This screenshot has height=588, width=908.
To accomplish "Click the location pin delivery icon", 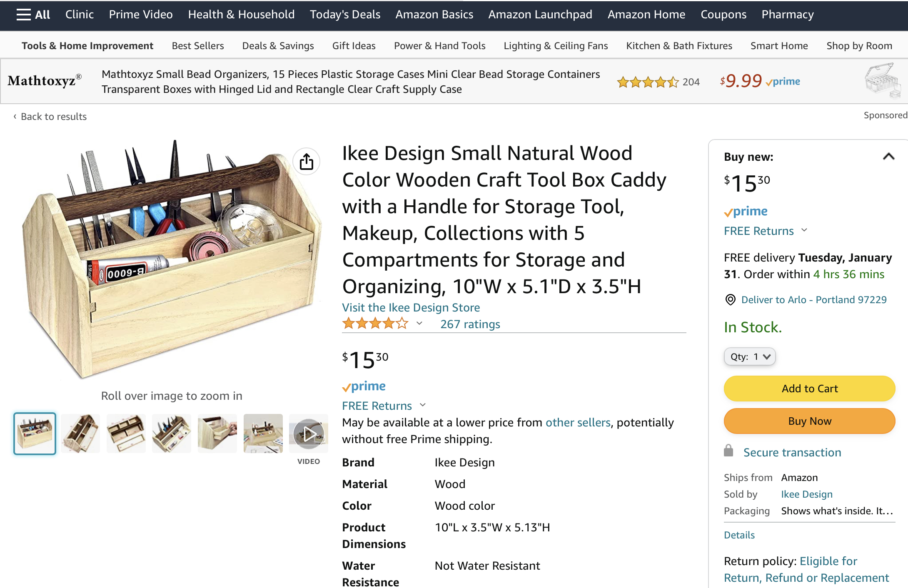I will 730,300.
